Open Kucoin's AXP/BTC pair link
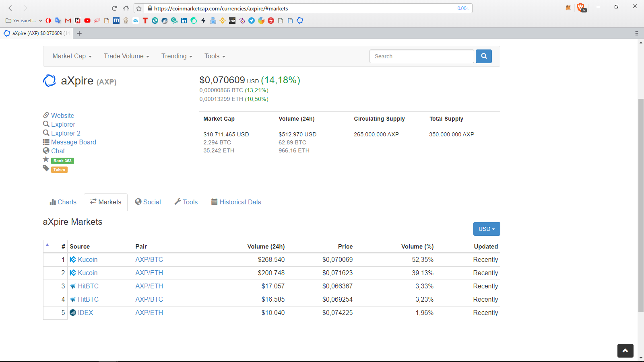Viewport: 644px width, 362px height. coord(149,259)
